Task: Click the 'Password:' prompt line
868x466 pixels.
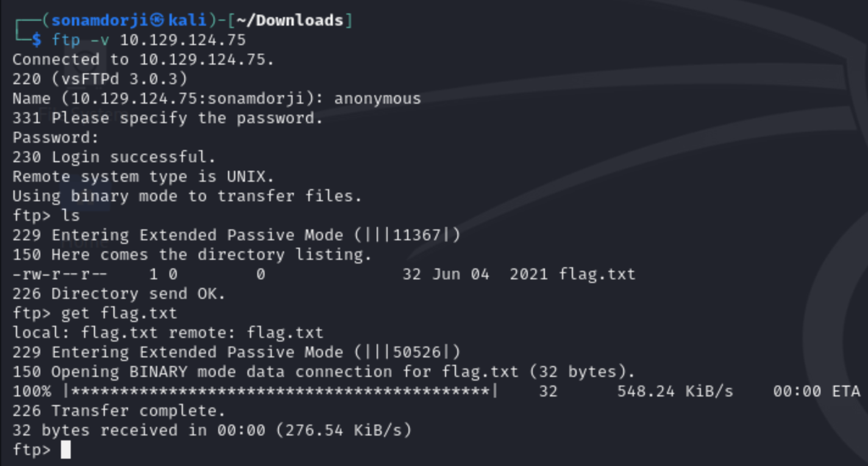Action: 55,138
